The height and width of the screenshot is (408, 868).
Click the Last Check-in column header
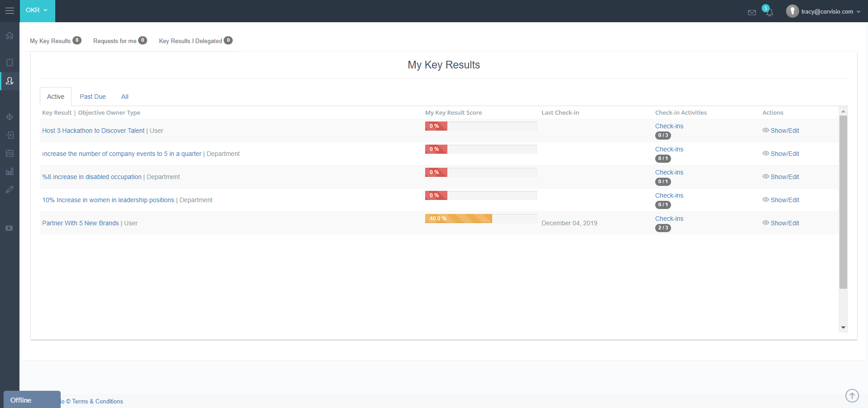560,113
